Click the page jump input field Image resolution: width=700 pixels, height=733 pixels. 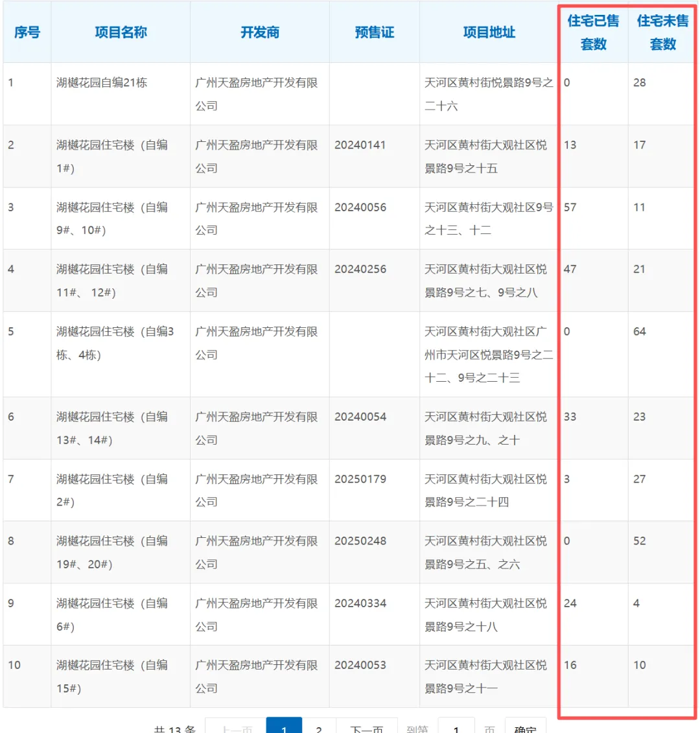(456, 727)
